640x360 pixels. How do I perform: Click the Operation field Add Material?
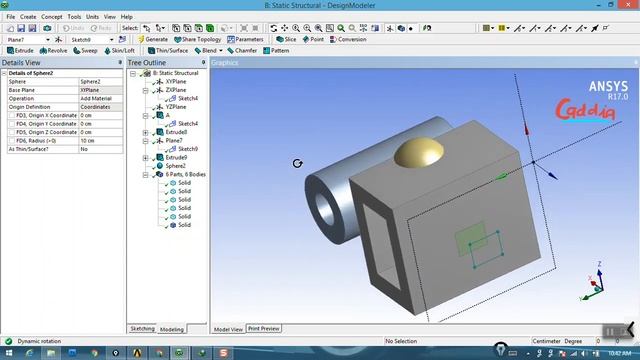pyautogui.click(x=100, y=98)
